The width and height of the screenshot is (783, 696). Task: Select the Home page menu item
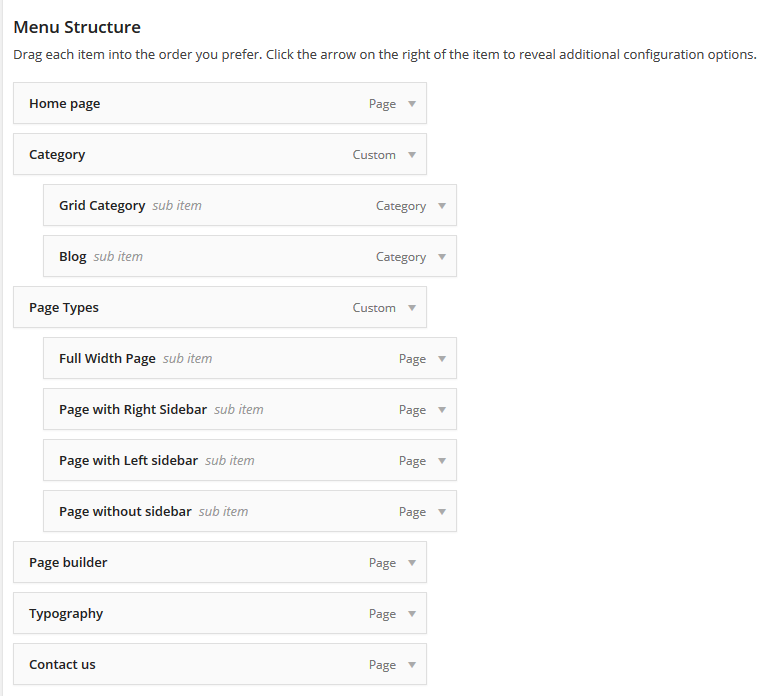pyautogui.click(x=220, y=103)
